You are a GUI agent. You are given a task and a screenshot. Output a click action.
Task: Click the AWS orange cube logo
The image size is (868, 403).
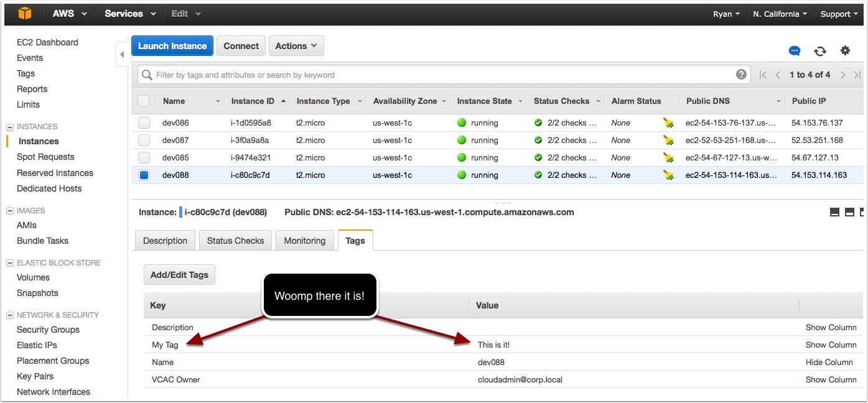(25, 13)
